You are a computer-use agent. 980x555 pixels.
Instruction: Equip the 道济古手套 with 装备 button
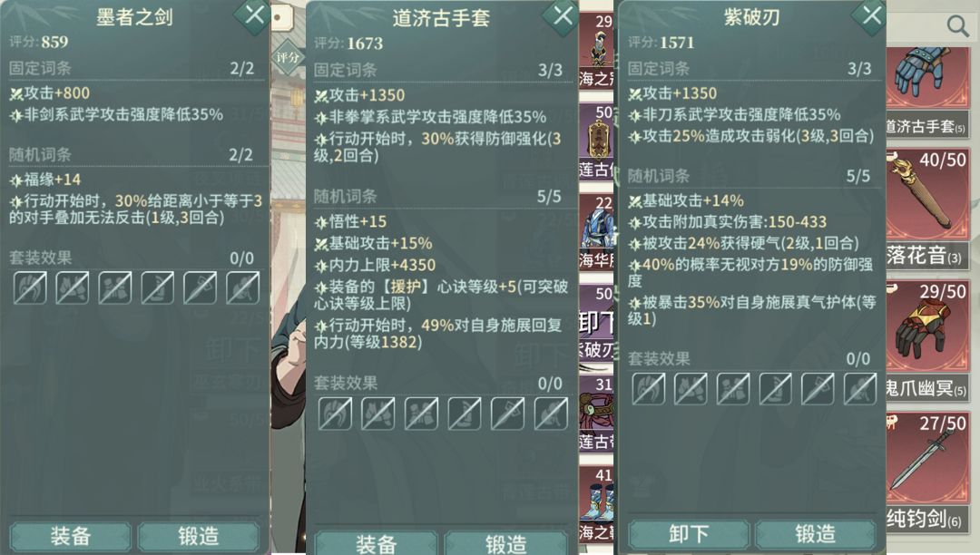click(376, 542)
